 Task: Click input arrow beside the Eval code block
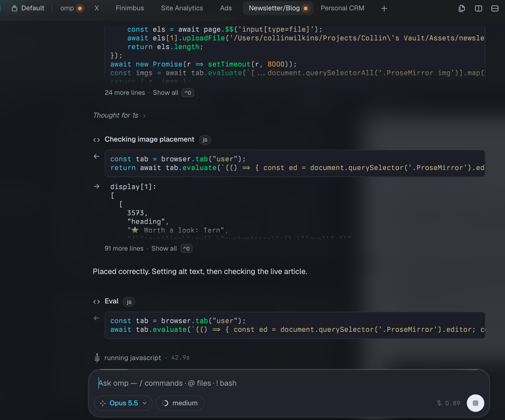click(96, 319)
